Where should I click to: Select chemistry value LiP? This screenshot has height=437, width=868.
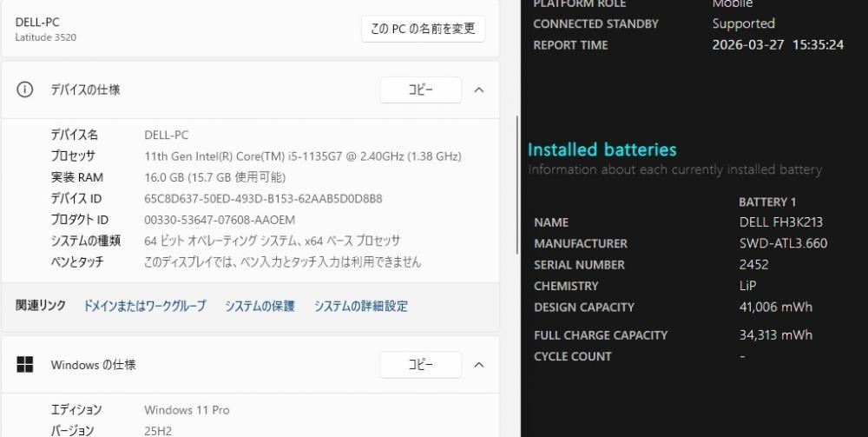pyautogui.click(x=747, y=286)
